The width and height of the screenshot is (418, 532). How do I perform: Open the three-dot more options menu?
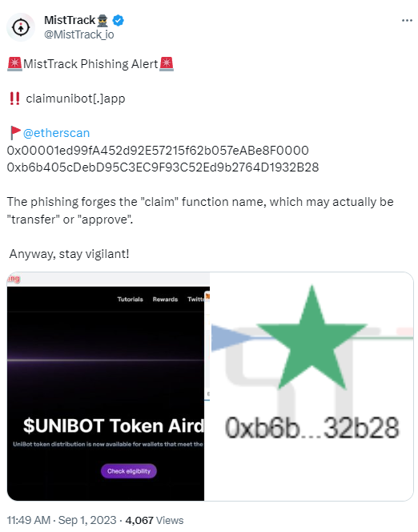(407, 21)
